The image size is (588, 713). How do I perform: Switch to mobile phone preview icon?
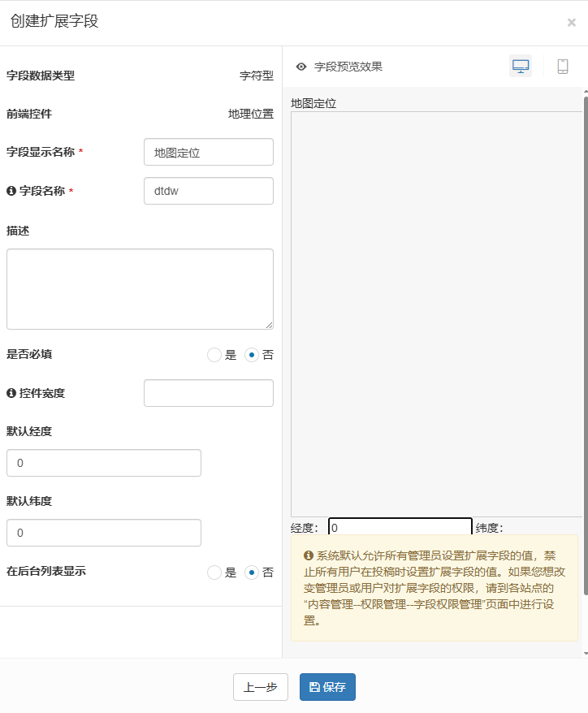[563, 67]
